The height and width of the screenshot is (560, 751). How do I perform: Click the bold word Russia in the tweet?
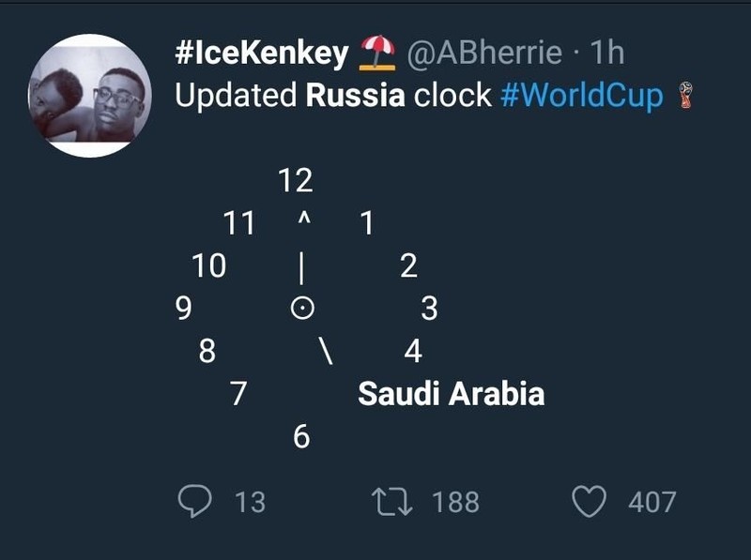click(356, 96)
